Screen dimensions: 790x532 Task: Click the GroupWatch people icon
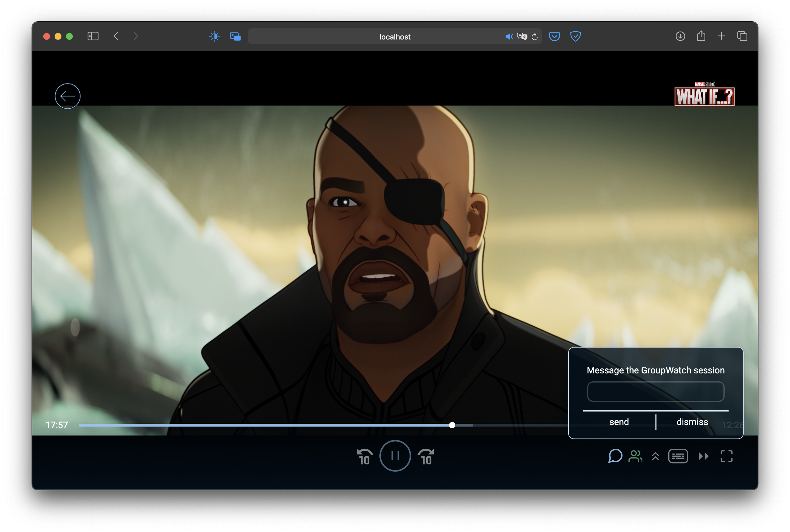tap(635, 456)
